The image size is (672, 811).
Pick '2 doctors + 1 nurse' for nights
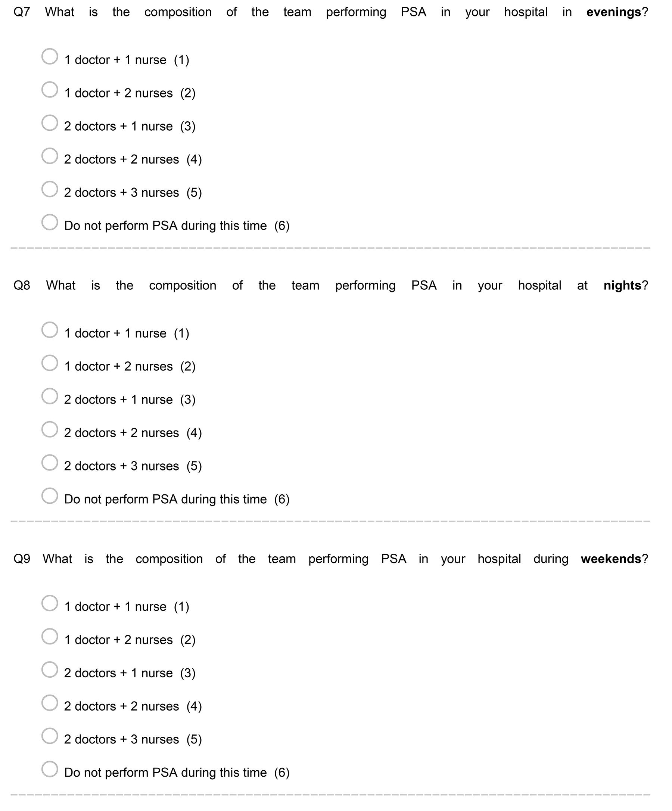coord(50,396)
